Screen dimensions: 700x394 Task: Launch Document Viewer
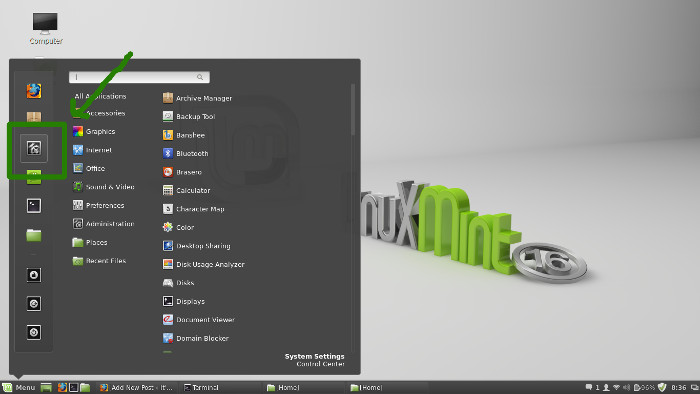pos(199,320)
